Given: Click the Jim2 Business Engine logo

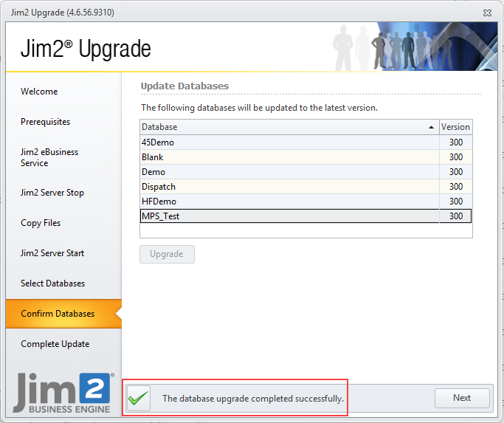Looking at the screenshot, I should point(63,393).
